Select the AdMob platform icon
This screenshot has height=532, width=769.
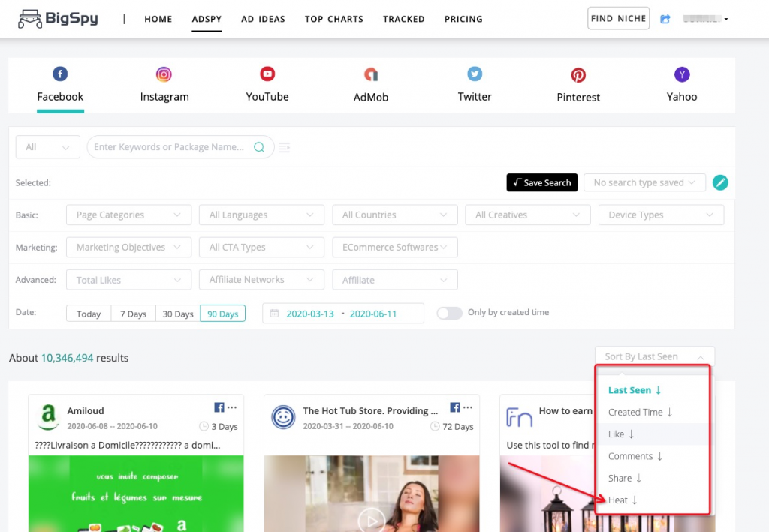(x=371, y=74)
